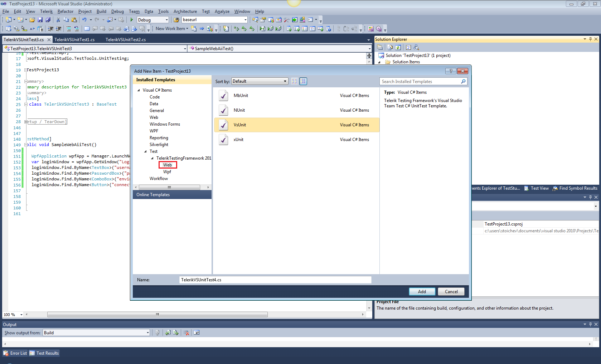Click the Paste clipboard icon

tap(74, 20)
